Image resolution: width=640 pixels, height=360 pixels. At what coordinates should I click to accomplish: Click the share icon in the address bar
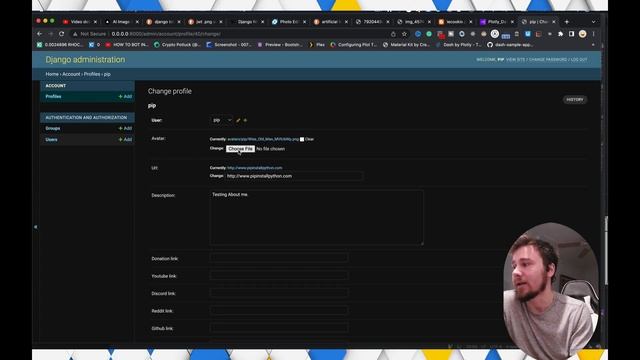[x=393, y=34]
